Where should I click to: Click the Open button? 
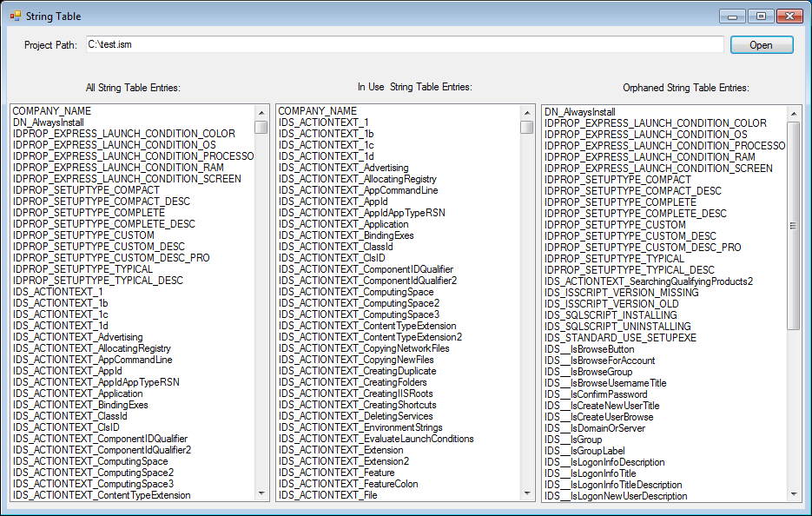click(x=762, y=45)
